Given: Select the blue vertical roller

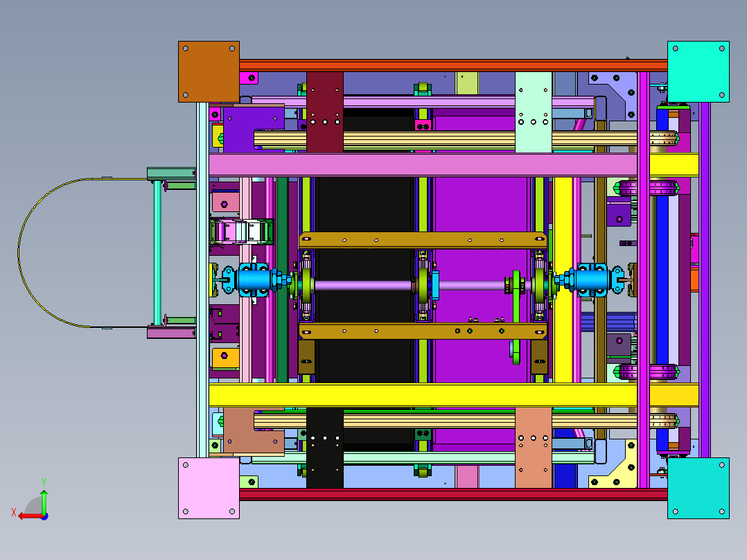Looking at the screenshot, I should point(662,280).
